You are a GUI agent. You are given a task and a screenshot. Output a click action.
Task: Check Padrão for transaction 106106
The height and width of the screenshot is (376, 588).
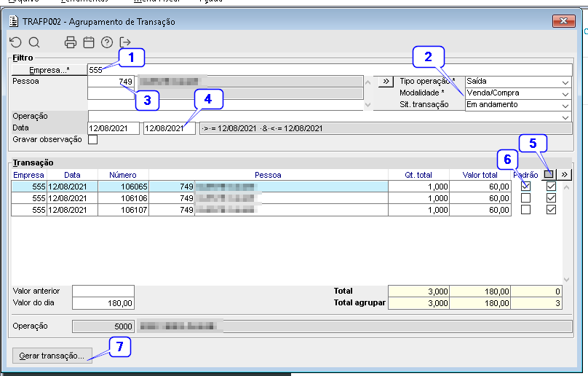point(525,198)
